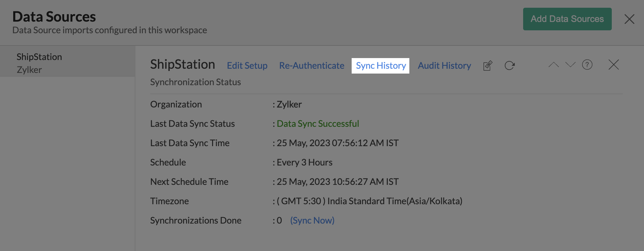The width and height of the screenshot is (644, 251).
Task: Go to next data source with down chevron
Action: [x=571, y=65]
